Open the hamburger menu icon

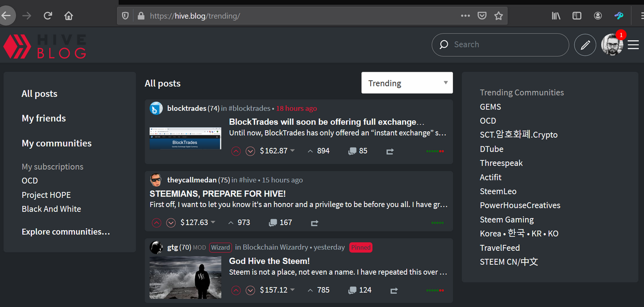click(x=633, y=45)
